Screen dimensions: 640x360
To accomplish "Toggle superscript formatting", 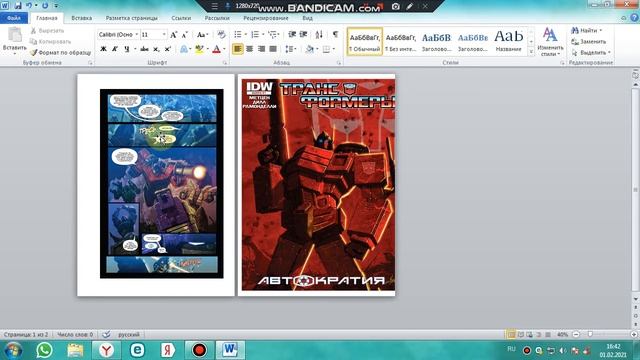I will [x=167, y=49].
